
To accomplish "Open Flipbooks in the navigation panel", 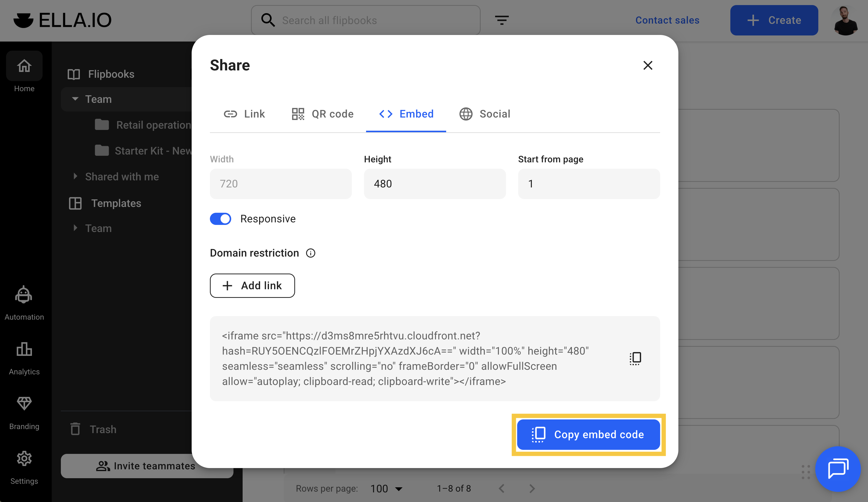I will [x=101, y=74].
